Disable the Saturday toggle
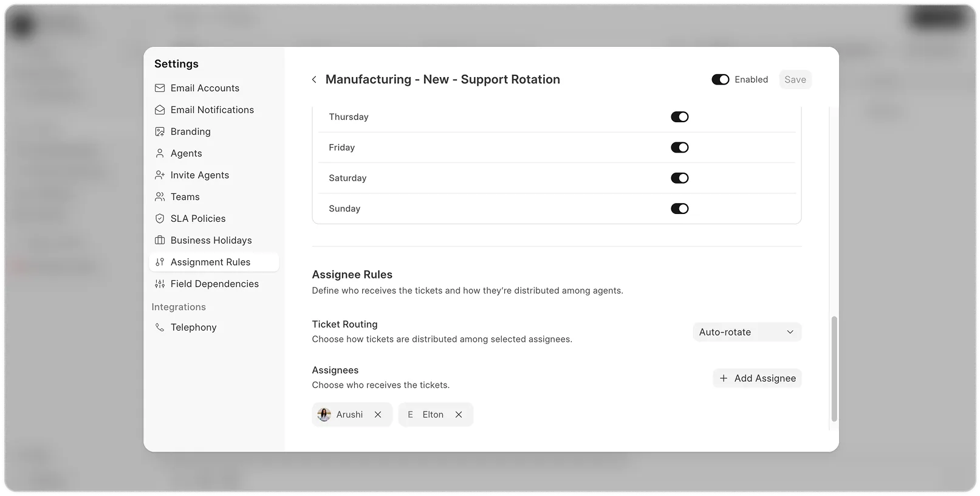Image resolution: width=980 pixels, height=496 pixels. click(679, 178)
